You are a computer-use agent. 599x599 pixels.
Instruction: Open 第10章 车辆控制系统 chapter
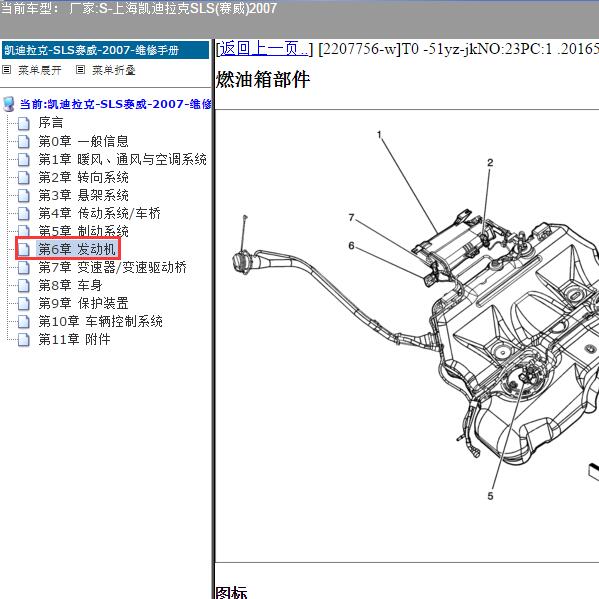click(100, 321)
